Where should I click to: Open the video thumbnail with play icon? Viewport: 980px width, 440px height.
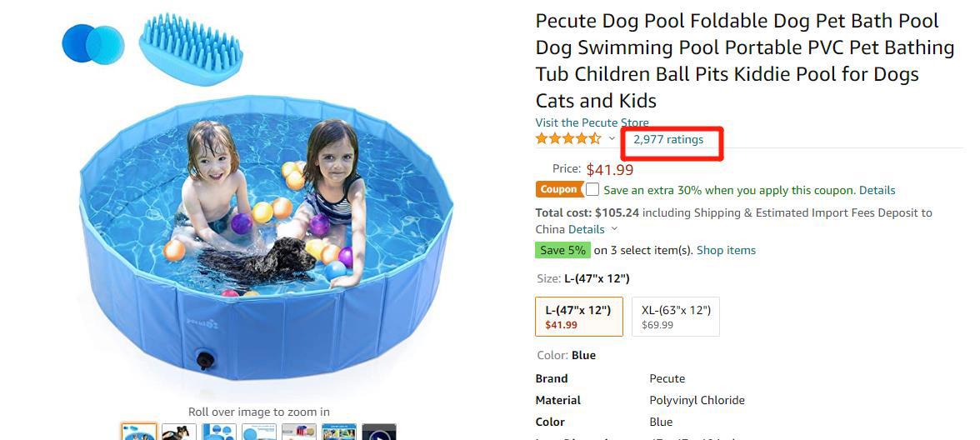(378, 432)
